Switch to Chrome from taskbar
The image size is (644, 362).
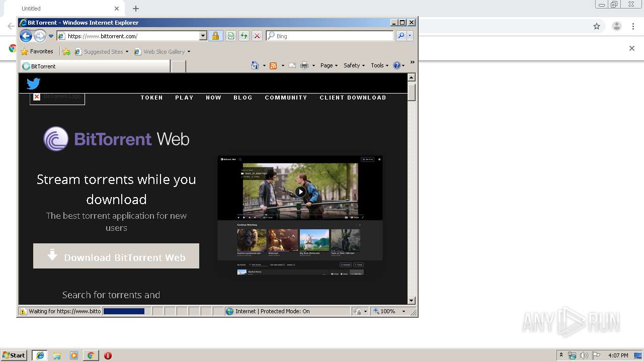point(91,355)
